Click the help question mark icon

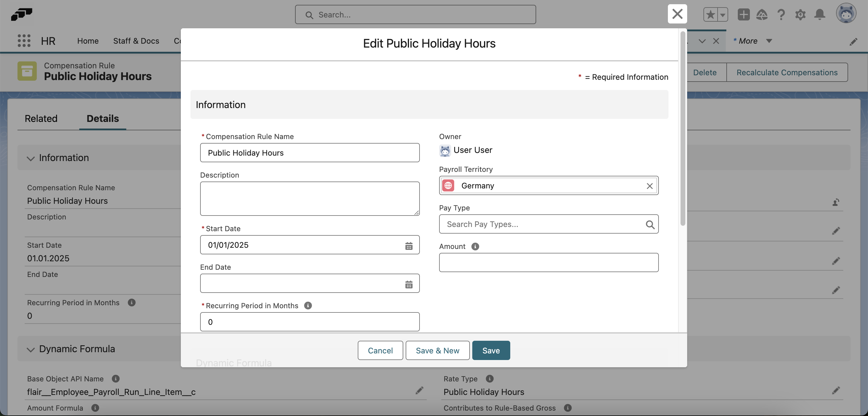(x=782, y=14)
